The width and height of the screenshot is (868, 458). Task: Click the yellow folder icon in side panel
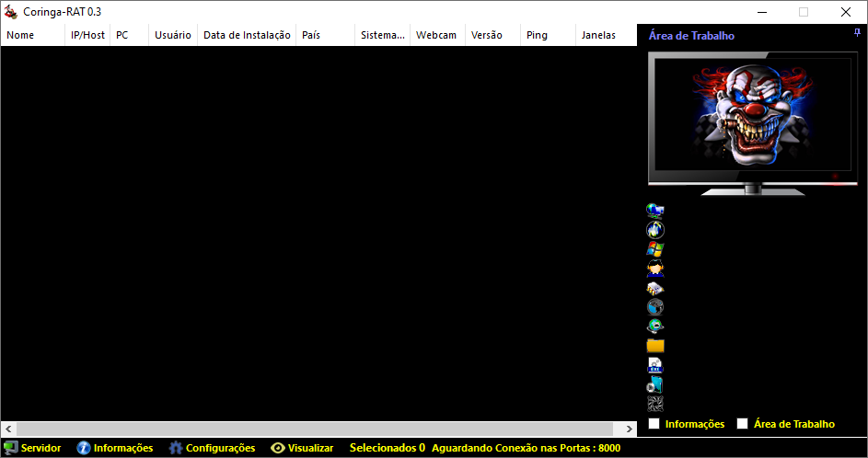[x=655, y=346]
